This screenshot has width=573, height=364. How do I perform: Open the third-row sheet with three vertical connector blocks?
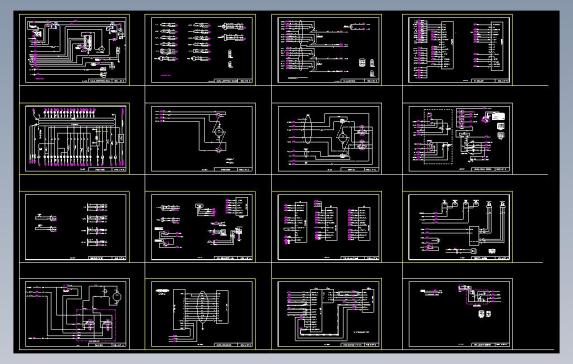coord(327,227)
